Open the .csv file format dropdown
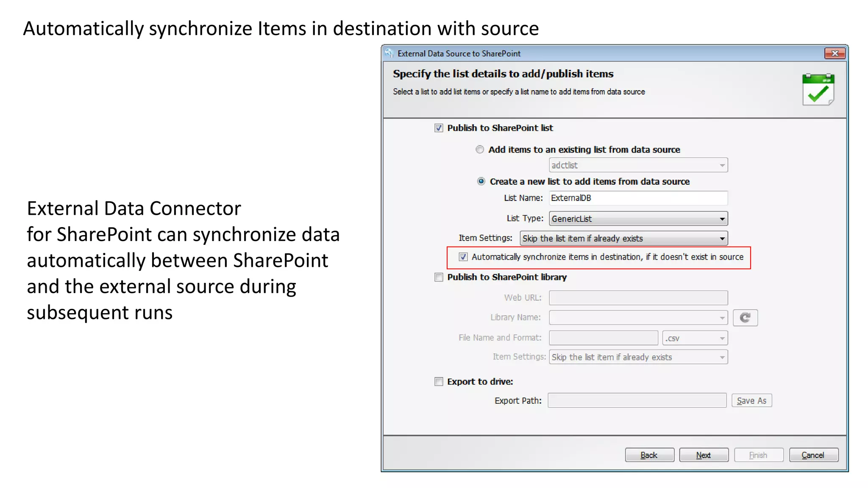The width and height of the screenshot is (868, 488). (695, 338)
